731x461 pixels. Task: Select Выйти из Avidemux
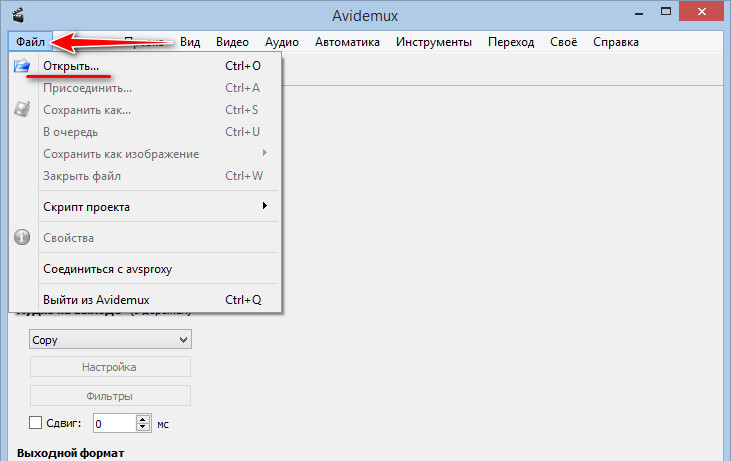point(145,300)
